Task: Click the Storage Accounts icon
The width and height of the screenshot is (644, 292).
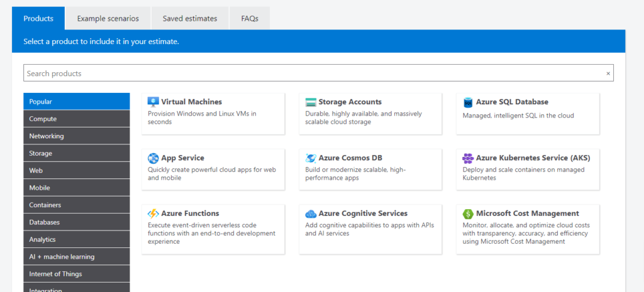Action: point(311,102)
